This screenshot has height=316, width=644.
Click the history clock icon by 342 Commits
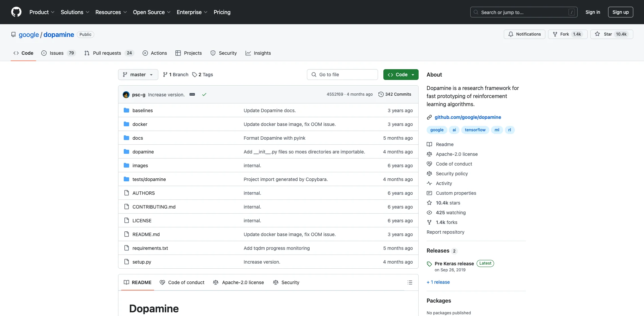[x=381, y=94]
